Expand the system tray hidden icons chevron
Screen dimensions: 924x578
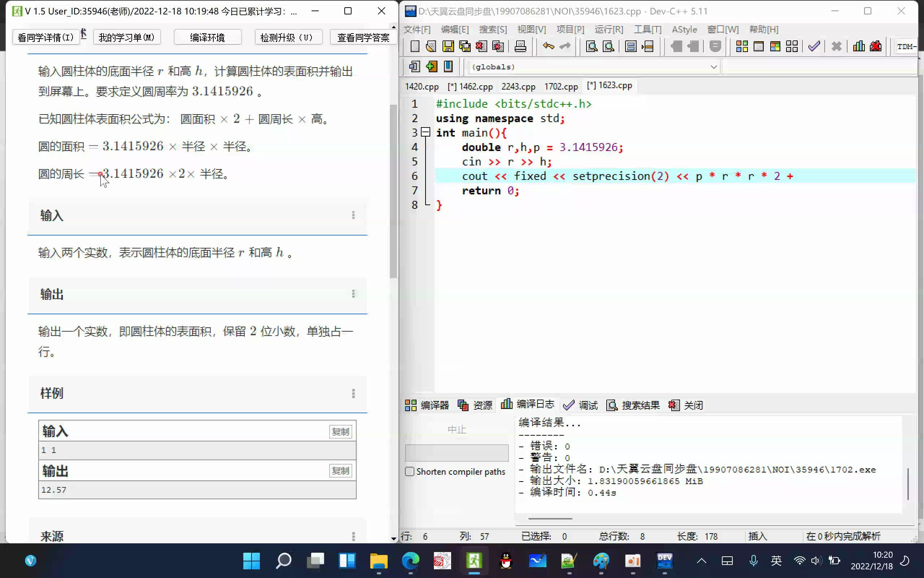(701, 561)
